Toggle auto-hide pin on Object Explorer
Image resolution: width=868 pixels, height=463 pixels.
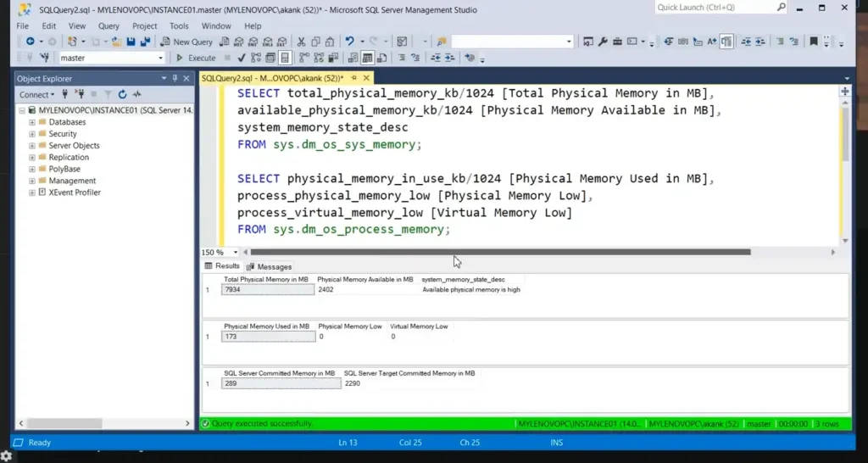(x=175, y=78)
